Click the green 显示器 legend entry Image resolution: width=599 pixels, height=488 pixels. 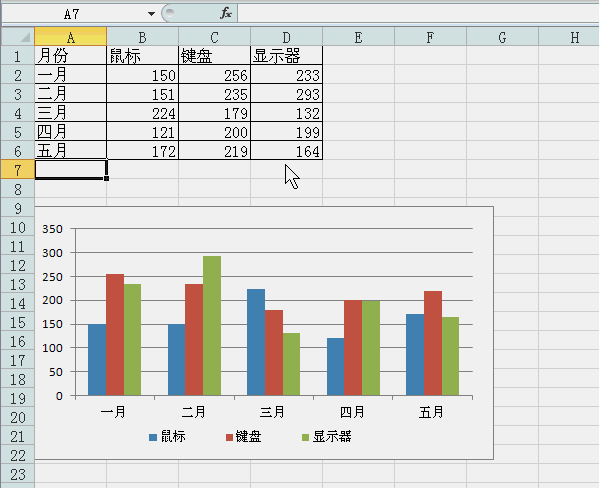(x=327, y=436)
